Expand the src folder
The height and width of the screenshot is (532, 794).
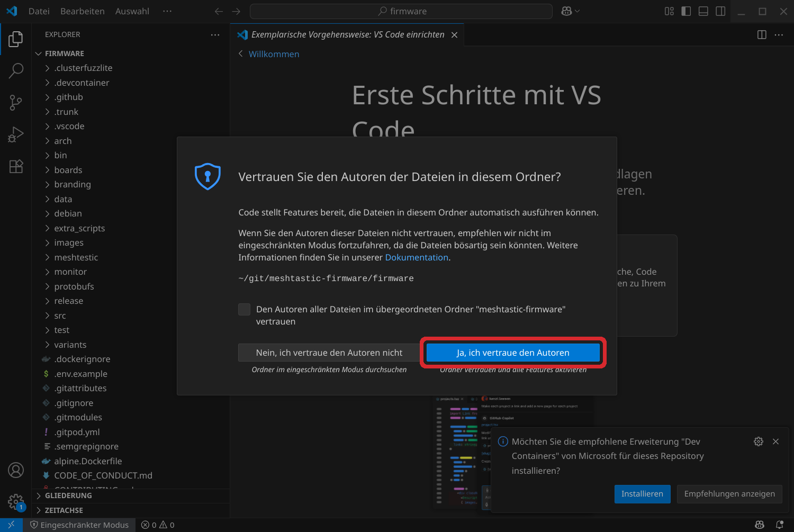coord(60,315)
